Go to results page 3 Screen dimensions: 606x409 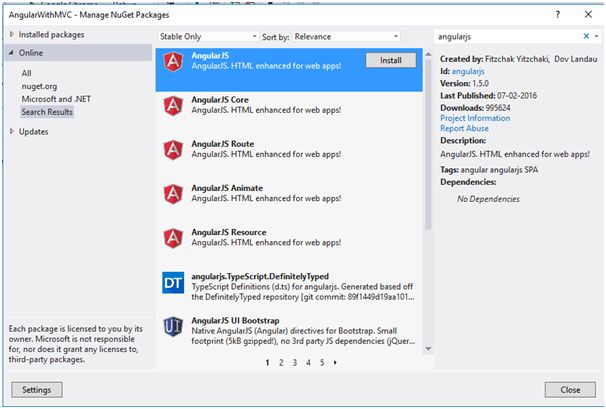(294, 363)
